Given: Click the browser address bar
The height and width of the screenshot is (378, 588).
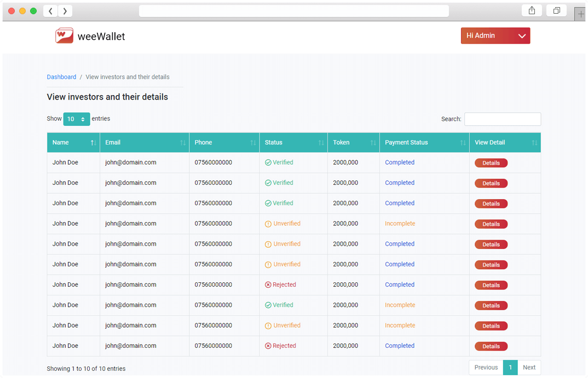Looking at the screenshot, I should tap(293, 11).
